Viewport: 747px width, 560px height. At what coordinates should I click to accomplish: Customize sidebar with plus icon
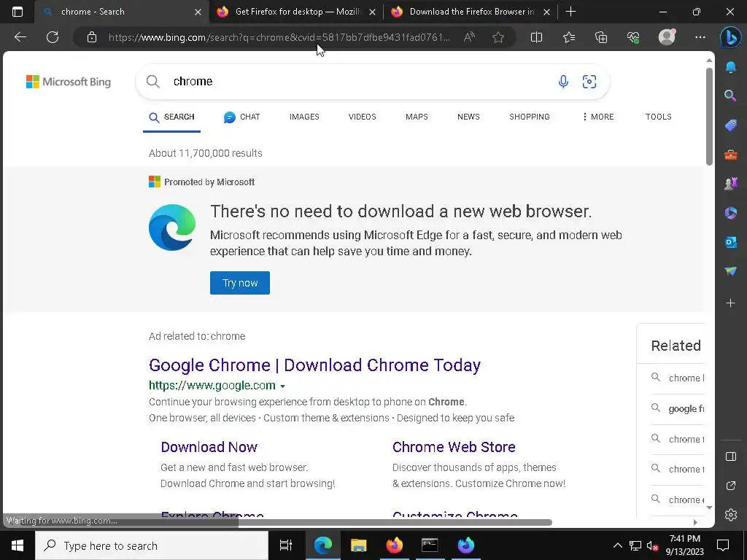pos(730,303)
